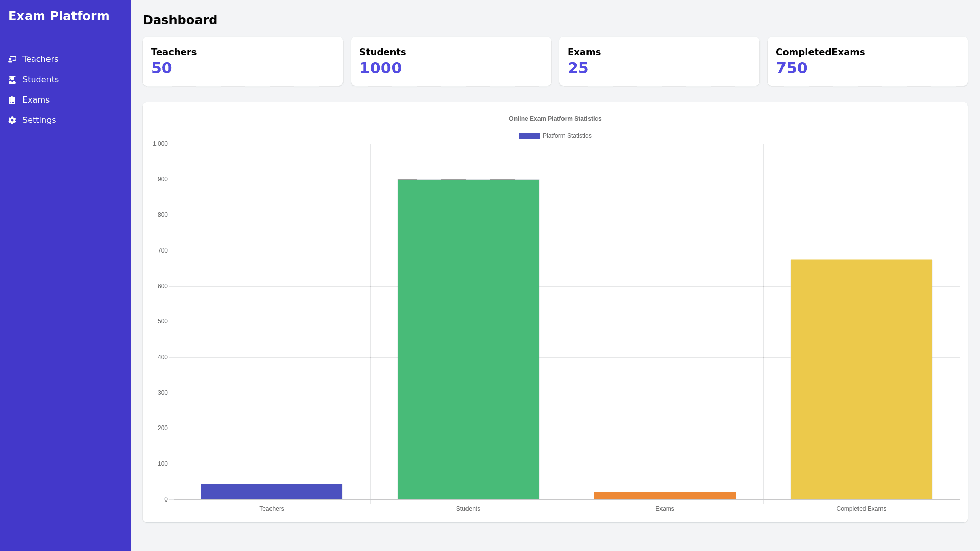Viewport: 980px width, 551px height.
Task: Toggle the Platform Statistics legend swatch
Action: point(529,136)
